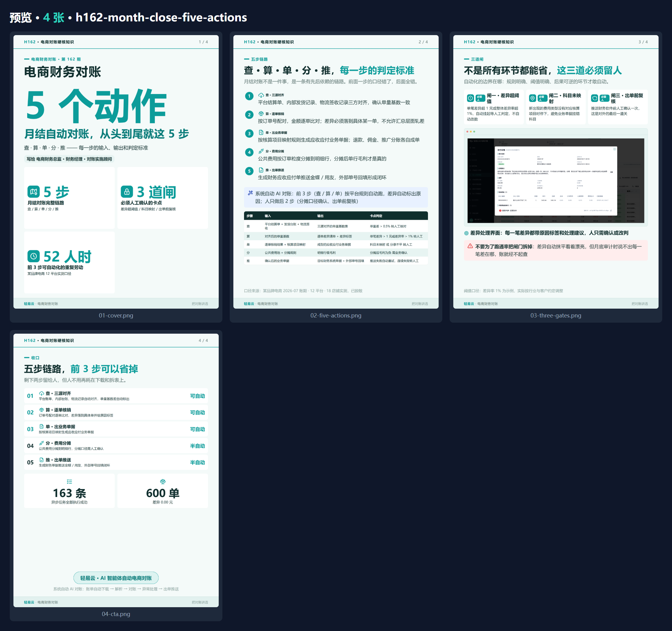672x631 pixels.
Task: Click the icon before "分 · 费用分摊" on slide 2
Action: coord(261,151)
